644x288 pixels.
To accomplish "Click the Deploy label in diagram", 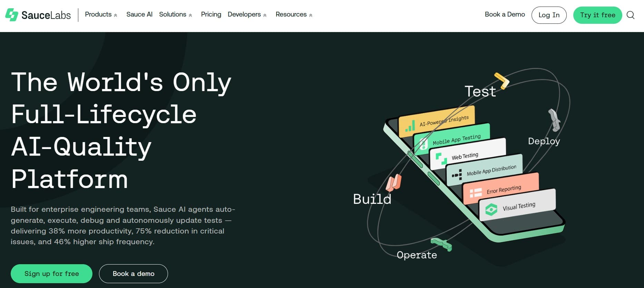I will coord(544,141).
